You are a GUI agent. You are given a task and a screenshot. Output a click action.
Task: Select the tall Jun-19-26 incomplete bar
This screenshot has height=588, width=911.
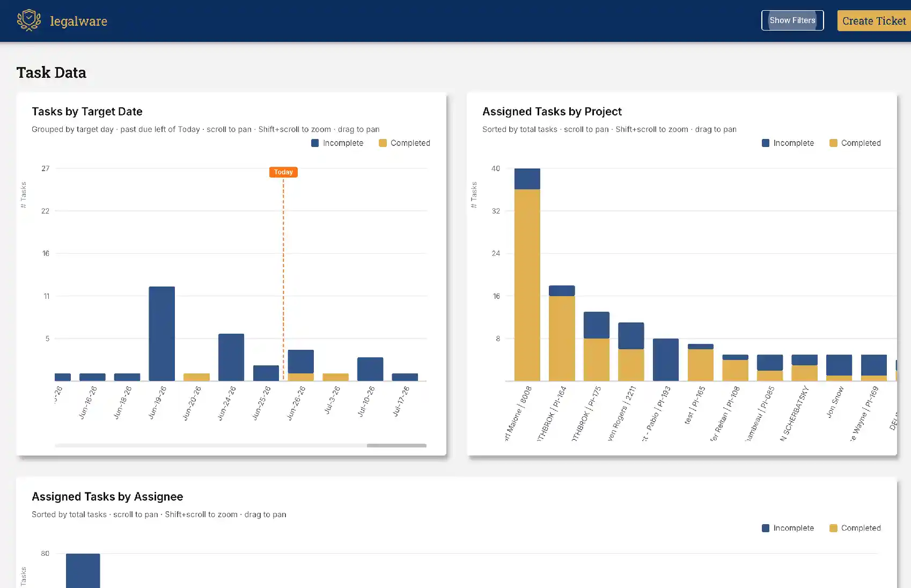click(161, 334)
